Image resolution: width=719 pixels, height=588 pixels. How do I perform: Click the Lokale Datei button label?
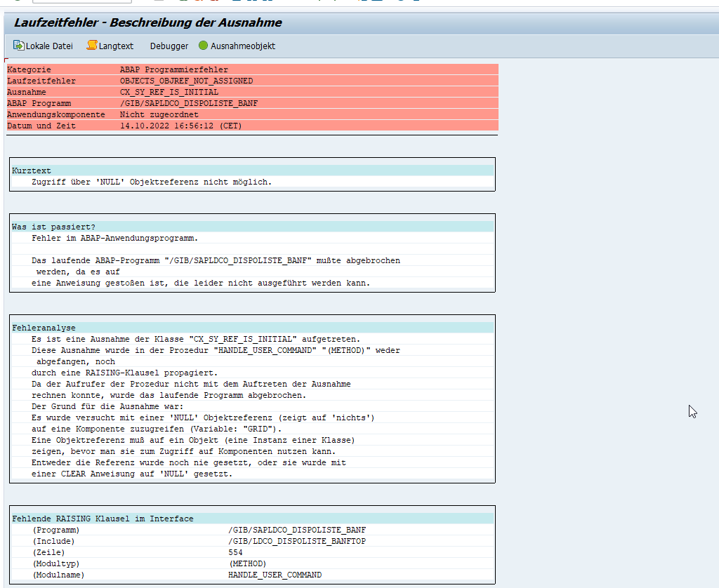(x=49, y=46)
